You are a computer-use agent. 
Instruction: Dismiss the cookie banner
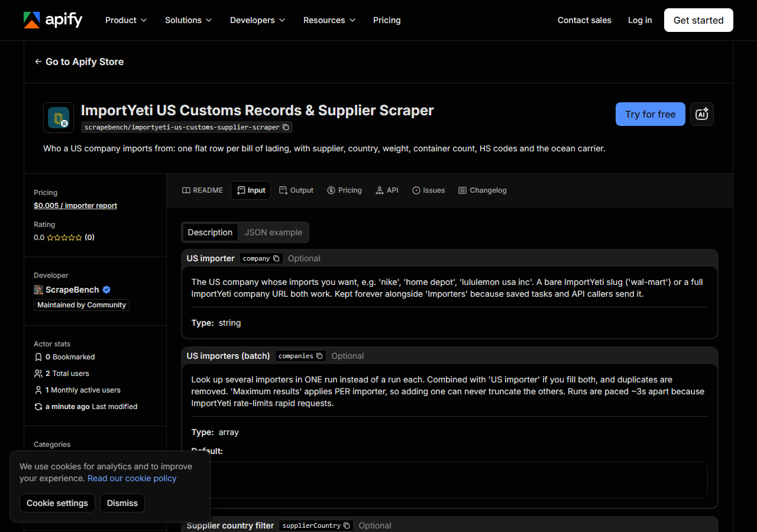click(122, 503)
